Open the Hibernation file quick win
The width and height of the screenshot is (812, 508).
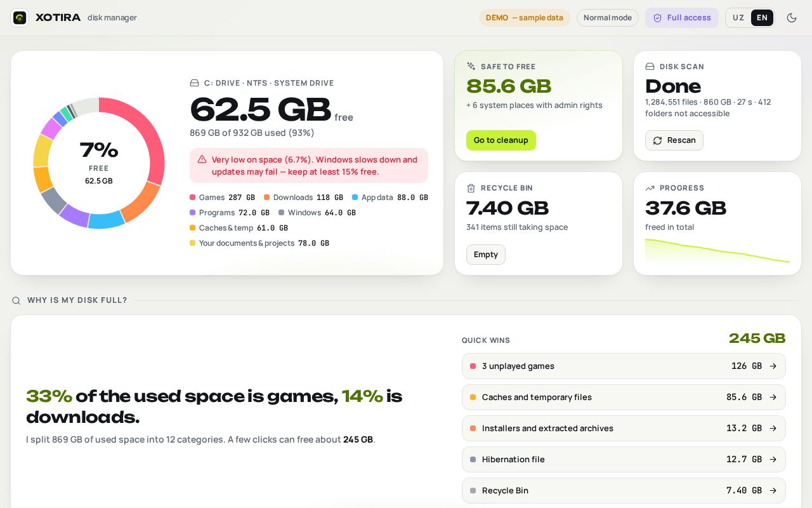coord(624,459)
